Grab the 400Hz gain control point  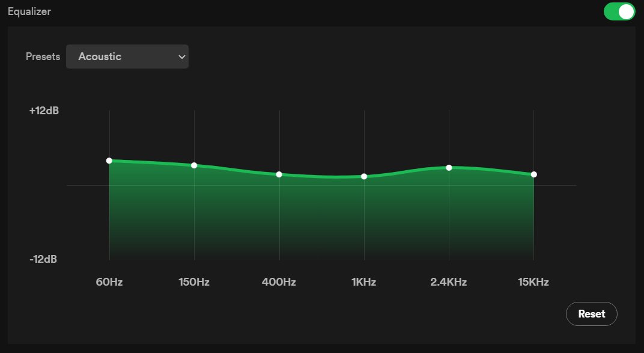278,174
